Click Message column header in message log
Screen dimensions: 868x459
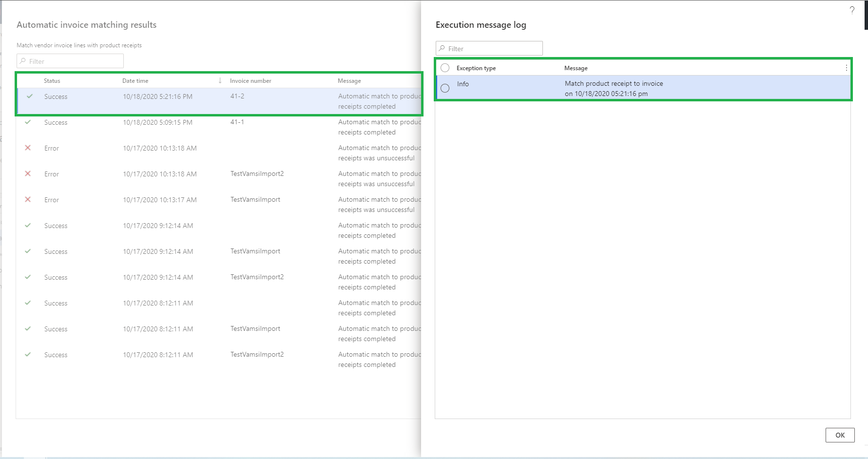pyautogui.click(x=576, y=68)
